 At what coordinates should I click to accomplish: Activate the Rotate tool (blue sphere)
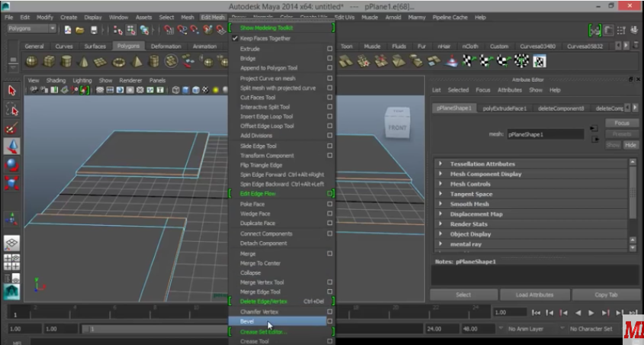pyautogui.click(x=12, y=165)
